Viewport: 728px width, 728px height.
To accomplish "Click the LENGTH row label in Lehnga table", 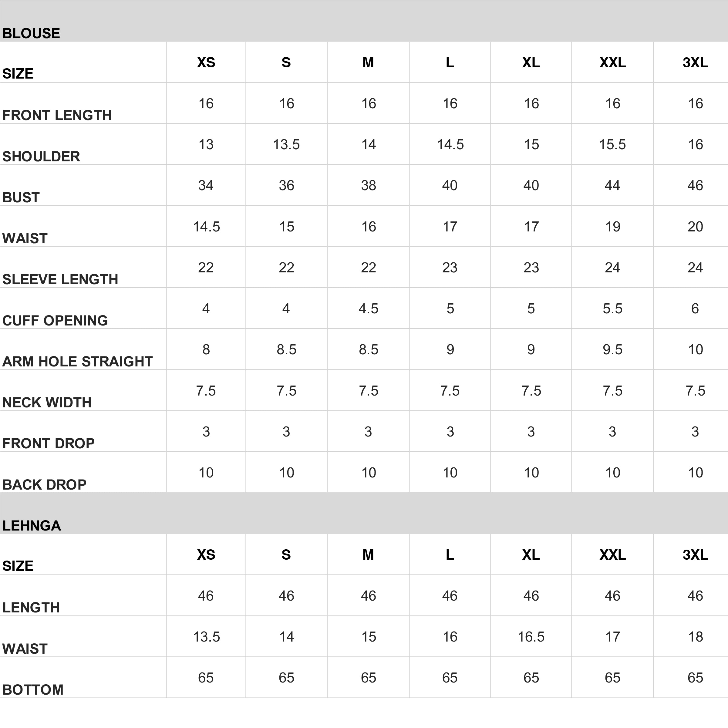I will [x=31, y=607].
